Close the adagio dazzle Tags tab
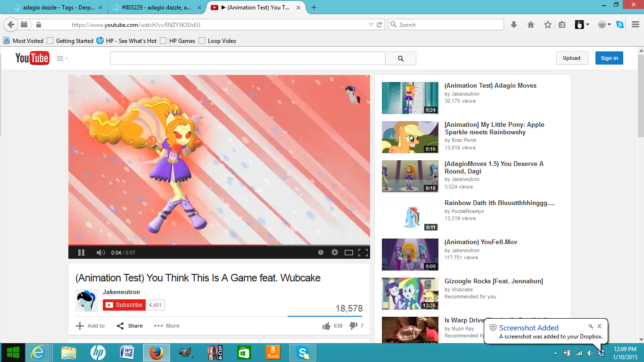The width and height of the screenshot is (644, 362). [x=100, y=8]
